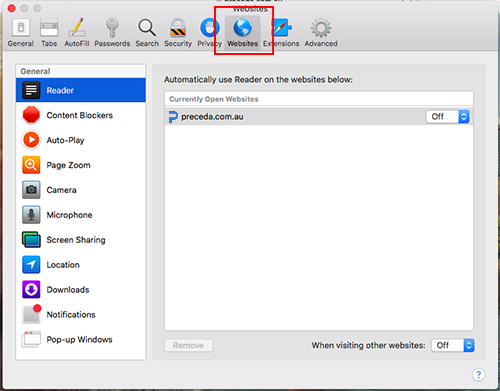Open the Tabs preferences pane
Image resolution: width=500 pixels, height=391 pixels.
tap(49, 33)
